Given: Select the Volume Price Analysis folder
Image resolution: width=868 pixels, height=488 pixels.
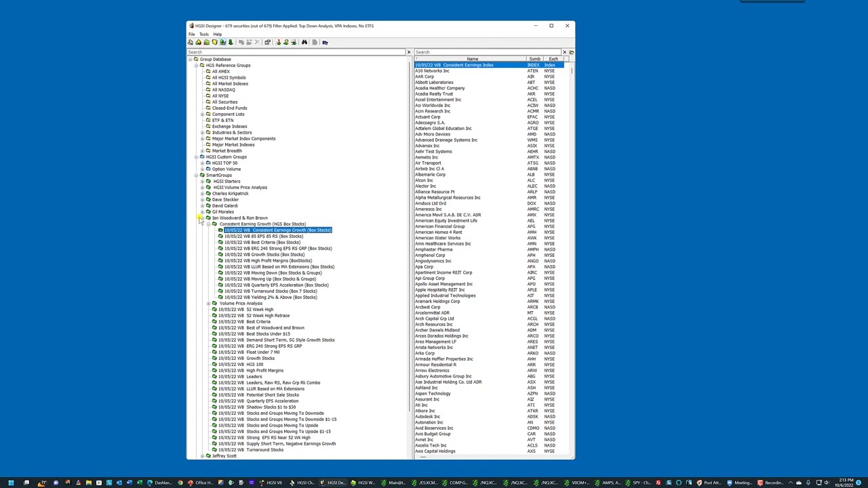Looking at the screenshot, I should click(x=241, y=304).
